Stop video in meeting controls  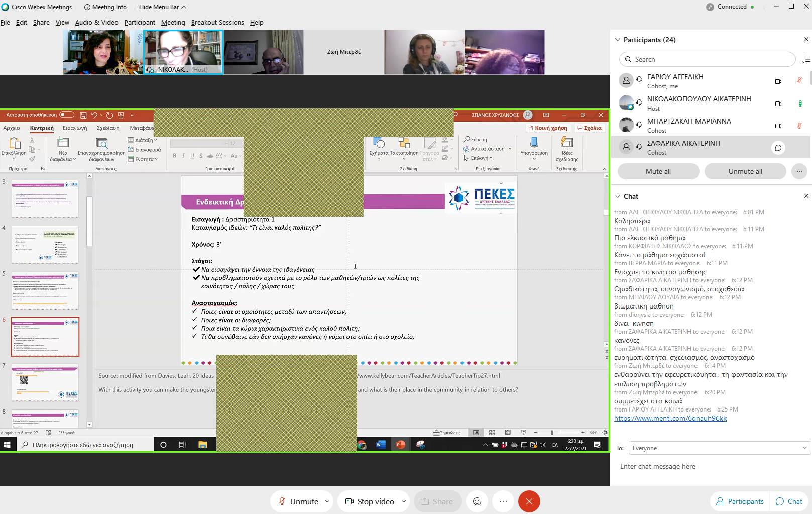(x=370, y=501)
